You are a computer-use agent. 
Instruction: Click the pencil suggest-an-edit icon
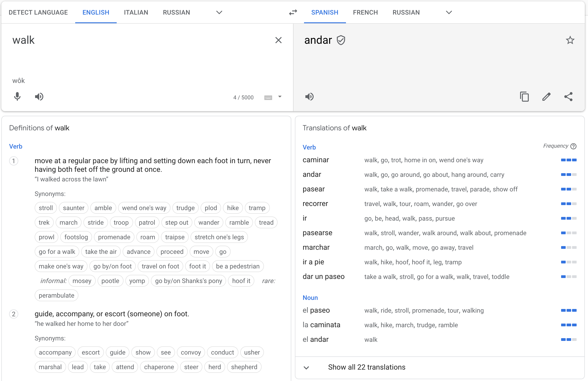point(546,97)
